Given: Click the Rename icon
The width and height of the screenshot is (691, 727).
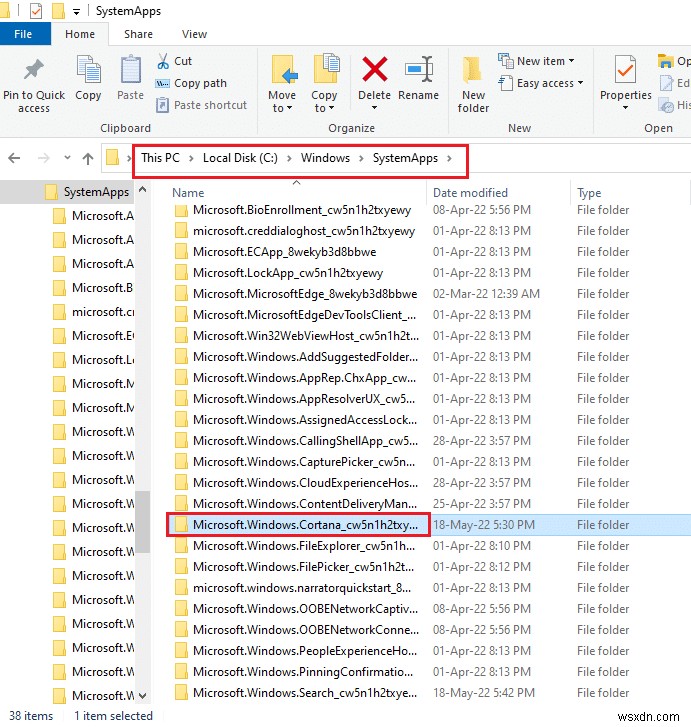Looking at the screenshot, I should tap(418, 70).
